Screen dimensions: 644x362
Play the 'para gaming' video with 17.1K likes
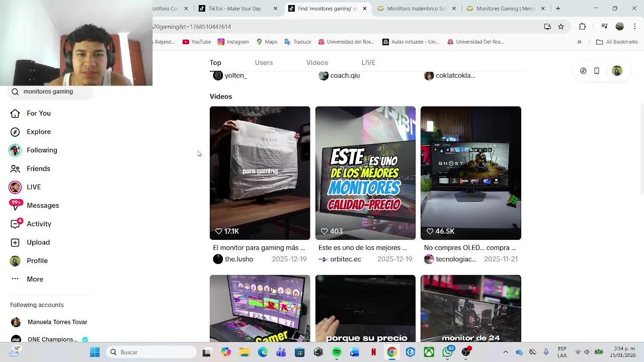(260, 173)
